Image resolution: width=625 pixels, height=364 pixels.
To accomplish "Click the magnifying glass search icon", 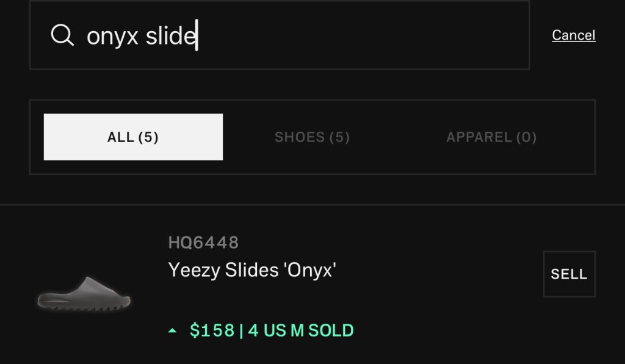I will (62, 36).
